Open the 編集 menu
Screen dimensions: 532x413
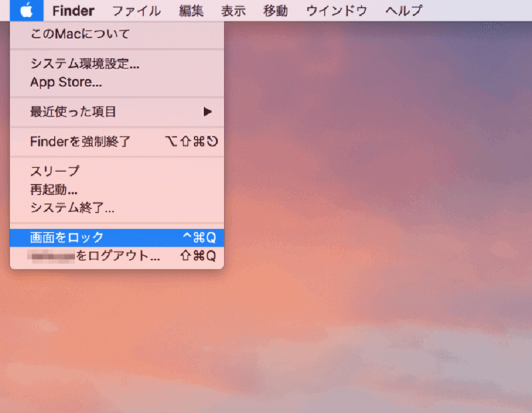pyautogui.click(x=192, y=11)
